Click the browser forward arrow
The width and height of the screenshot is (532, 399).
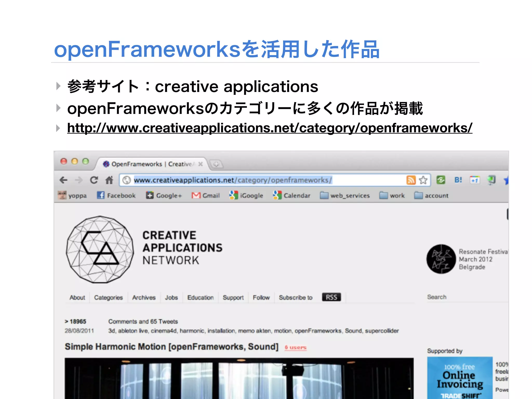[78, 180]
